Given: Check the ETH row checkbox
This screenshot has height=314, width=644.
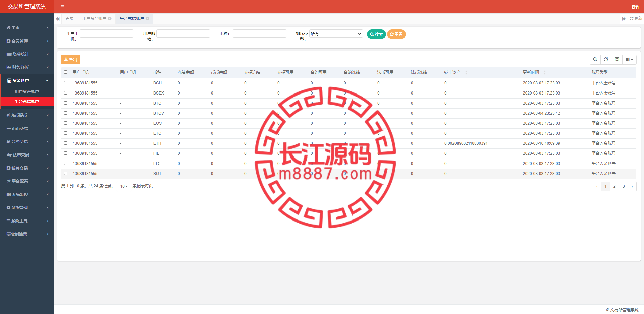Looking at the screenshot, I should tap(66, 143).
